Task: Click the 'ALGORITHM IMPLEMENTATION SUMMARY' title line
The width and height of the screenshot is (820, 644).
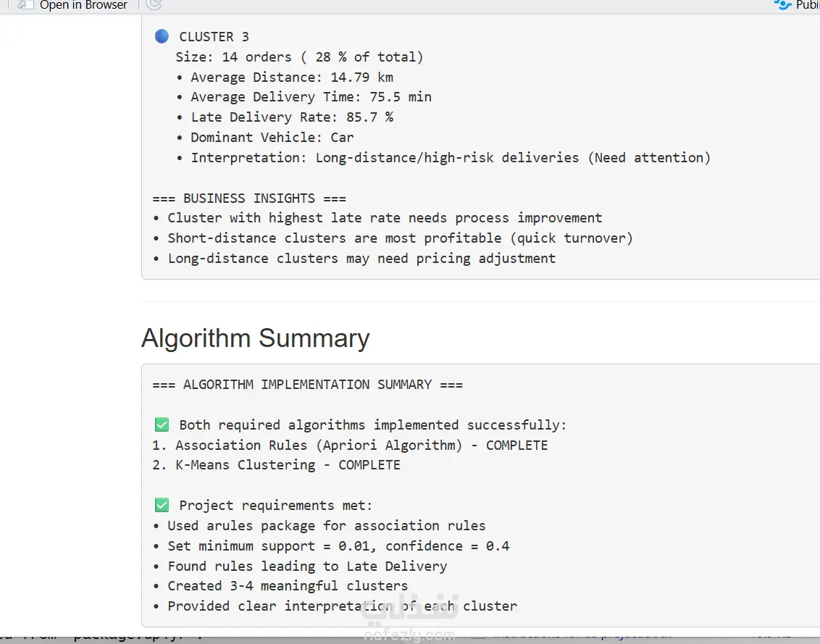Action: coord(307,385)
